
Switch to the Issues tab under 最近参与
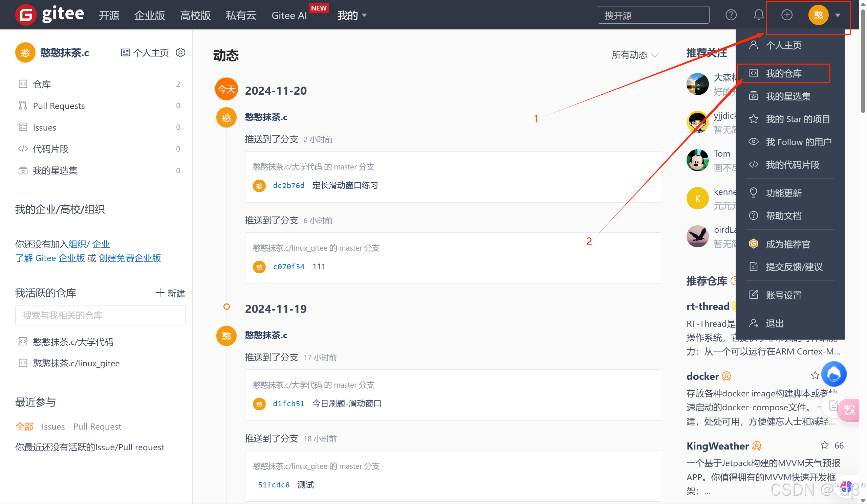click(53, 426)
